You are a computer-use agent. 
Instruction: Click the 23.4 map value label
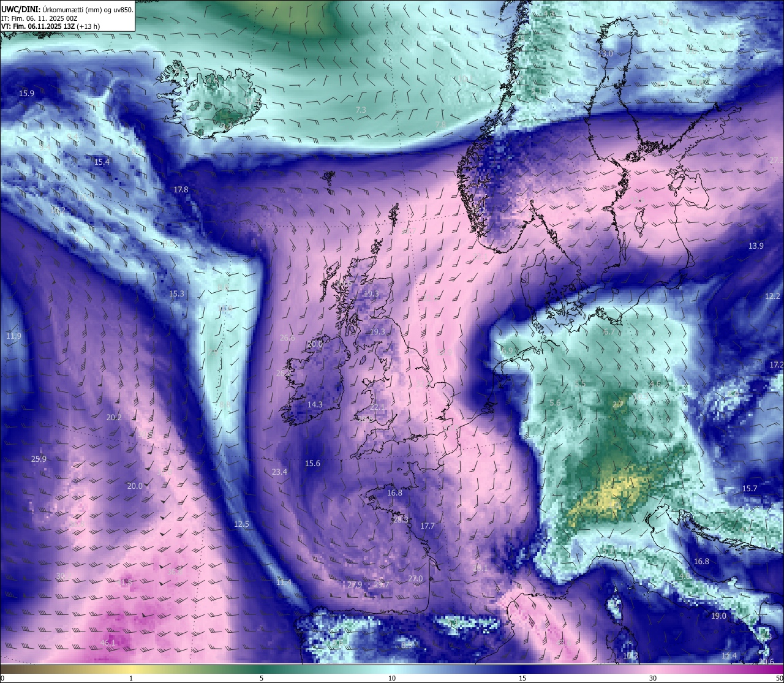(x=279, y=472)
